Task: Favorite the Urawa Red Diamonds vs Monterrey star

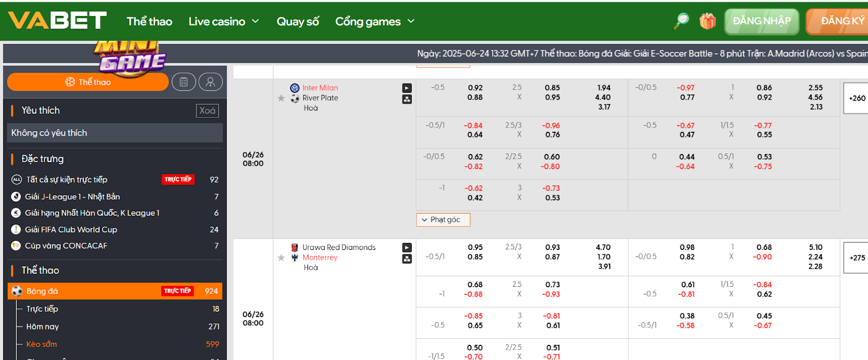Action: [x=281, y=258]
